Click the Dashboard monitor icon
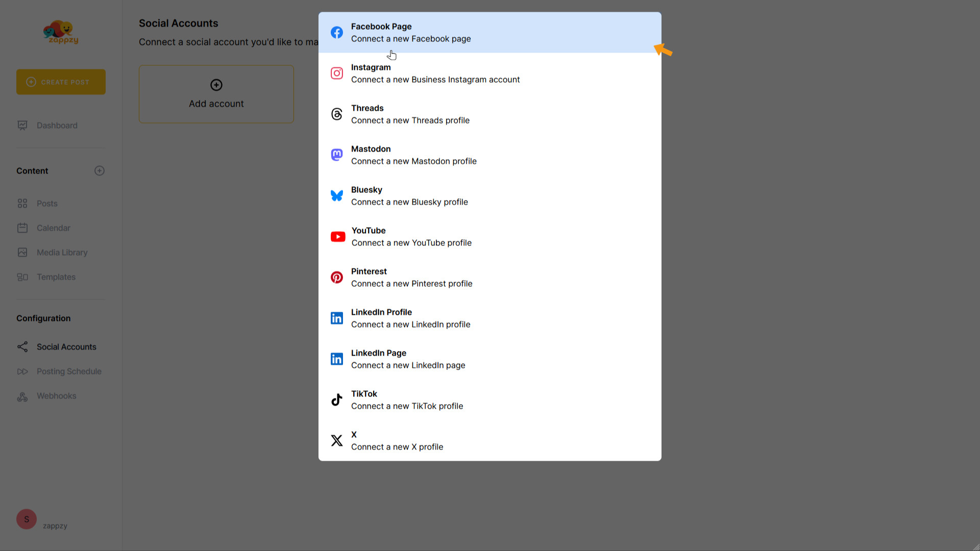Viewport: 980px width, 551px height. [22, 126]
